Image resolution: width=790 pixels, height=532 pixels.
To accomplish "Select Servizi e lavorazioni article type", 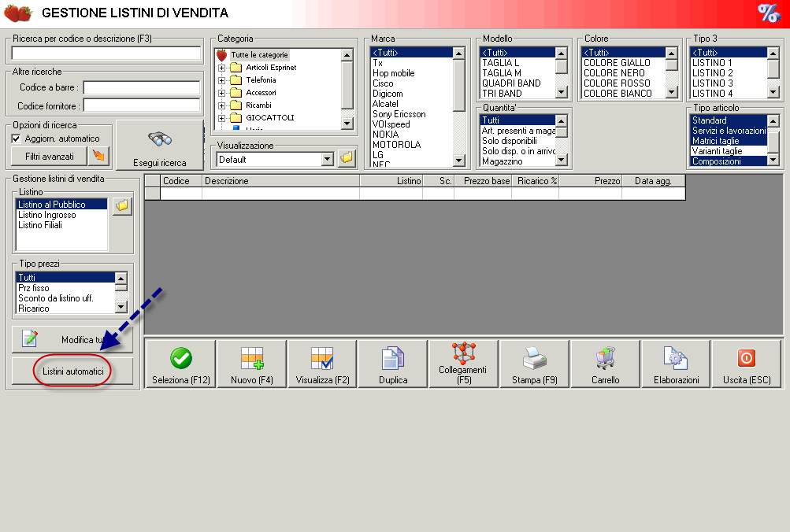I will pos(729,131).
